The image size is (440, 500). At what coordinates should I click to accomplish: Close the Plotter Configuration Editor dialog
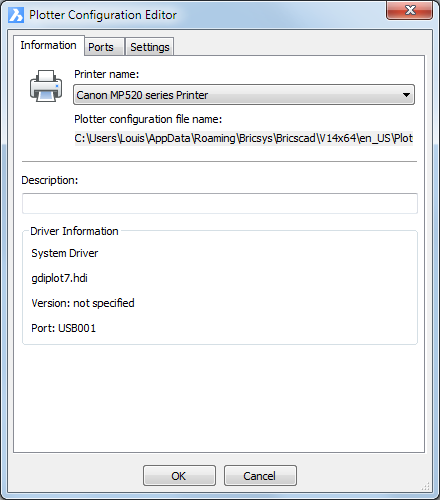(x=409, y=11)
